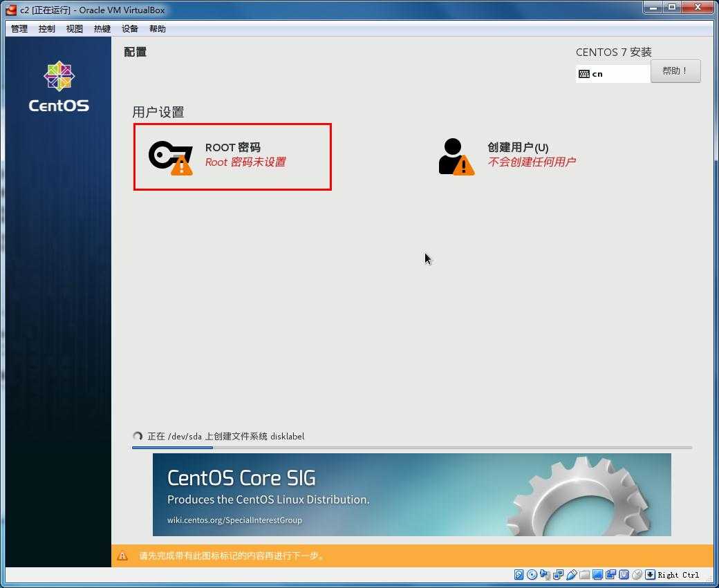719x588 pixels.
Task: Open the ROOT 密码 key icon setting
Action: (x=171, y=158)
